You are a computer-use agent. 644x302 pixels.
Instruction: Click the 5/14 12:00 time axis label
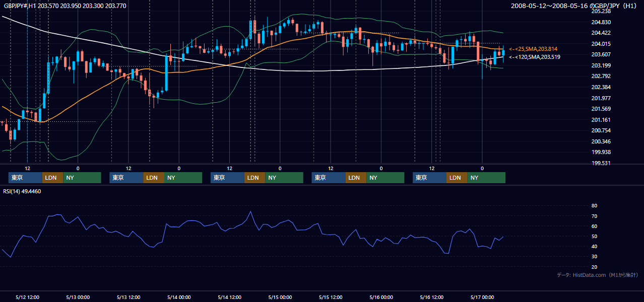click(x=229, y=297)
